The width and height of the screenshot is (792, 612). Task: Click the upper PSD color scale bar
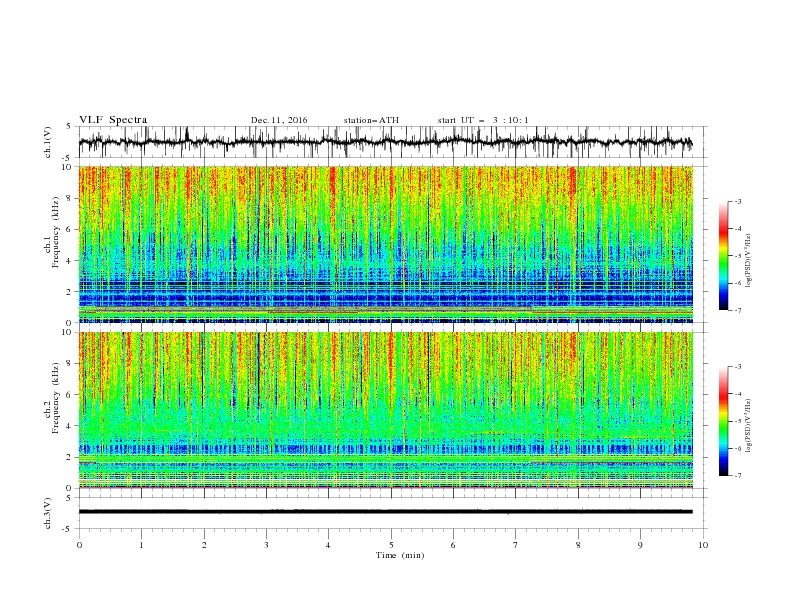point(723,256)
